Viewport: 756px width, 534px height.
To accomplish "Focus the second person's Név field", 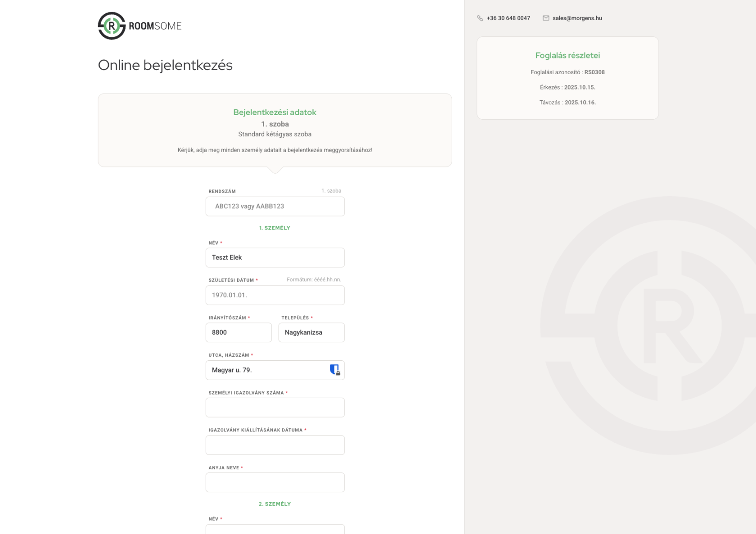I will [x=275, y=530].
